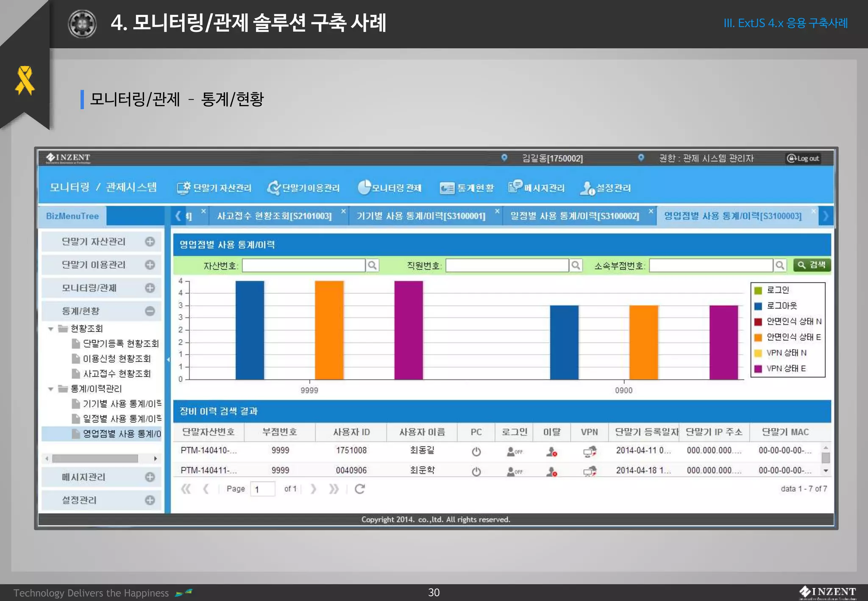Image resolution: width=868 pixels, height=601 pixels.
Task: Close the 영업점별 사용 통계/이력 tab
Action: (813, 211)
